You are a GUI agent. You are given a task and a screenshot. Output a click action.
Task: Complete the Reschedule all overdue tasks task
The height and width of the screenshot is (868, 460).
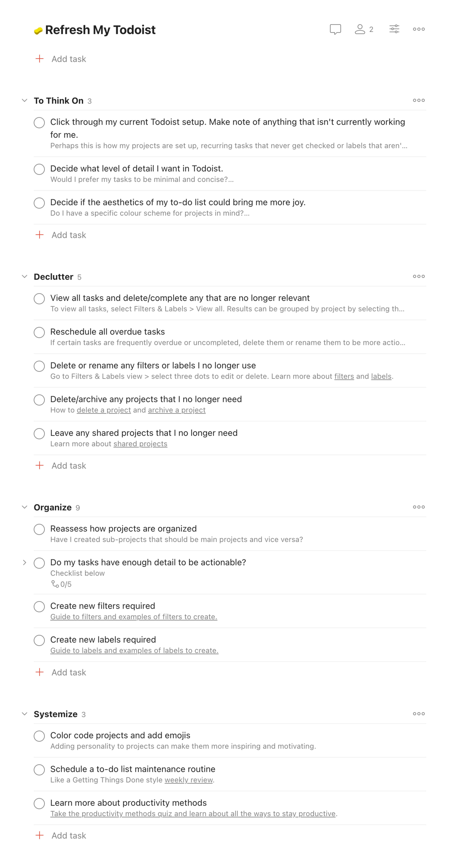coord(39,332)
